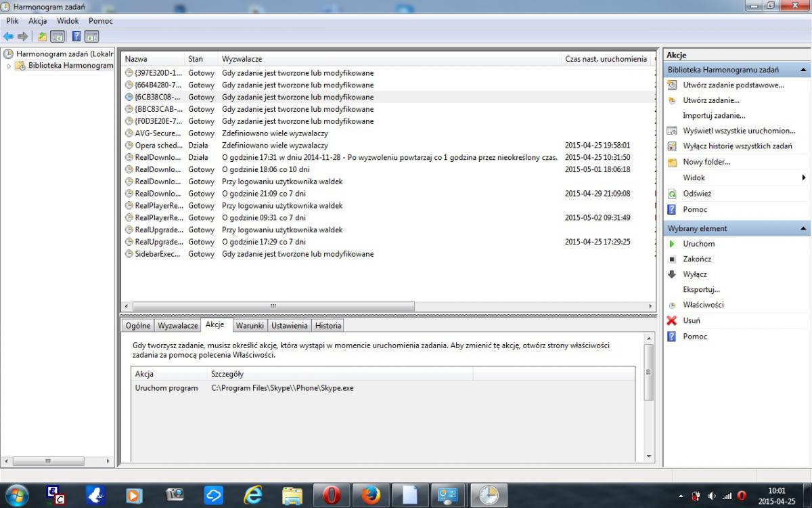Switch to the Ustawienia tab
This screenshot has width=812, height=508.
coord(290,326)
